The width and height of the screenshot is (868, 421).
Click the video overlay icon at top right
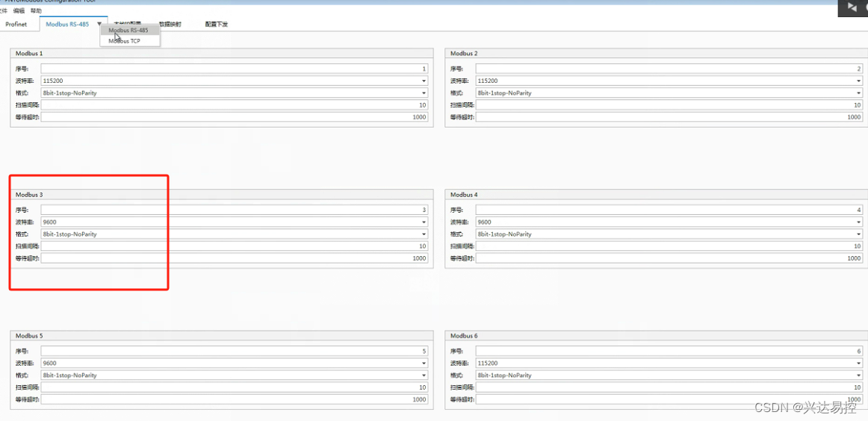coord(852,7)
